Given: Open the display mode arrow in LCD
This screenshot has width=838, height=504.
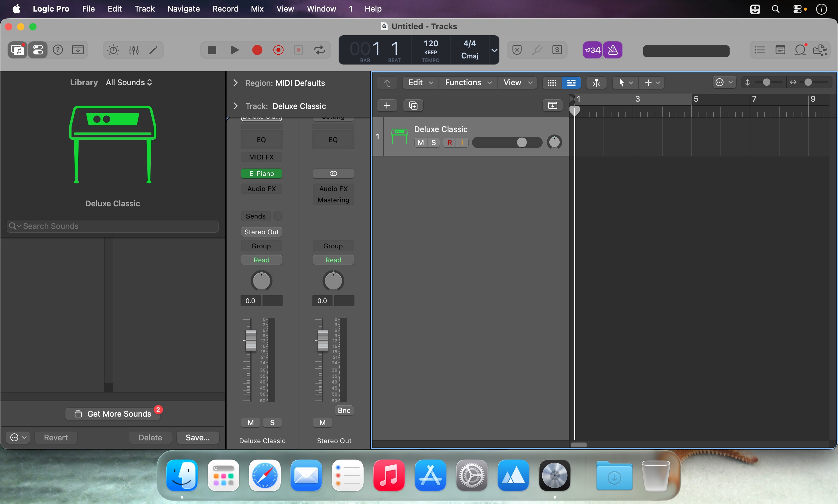Looking at the screenshot, I should point(495,50).
